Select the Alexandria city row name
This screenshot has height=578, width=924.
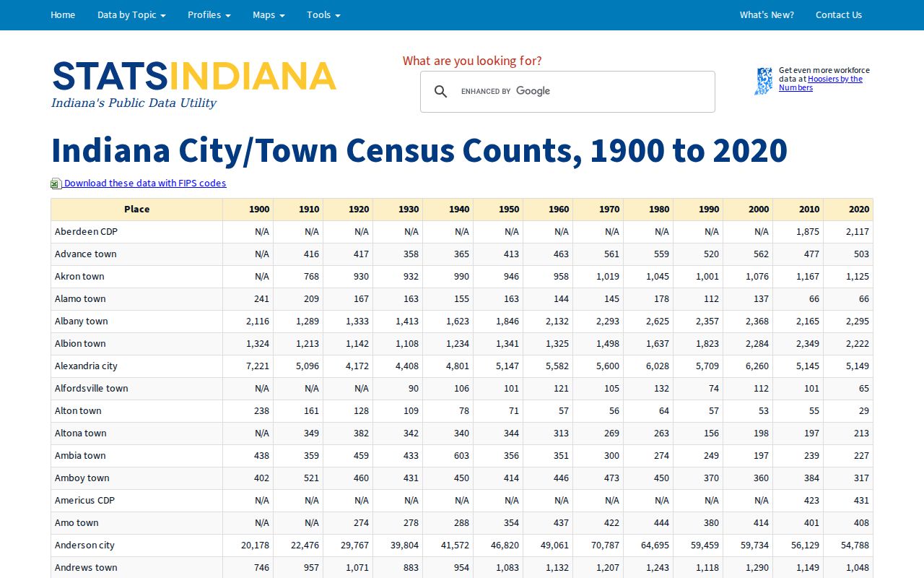pyautogui.click(x=86, y=366)
